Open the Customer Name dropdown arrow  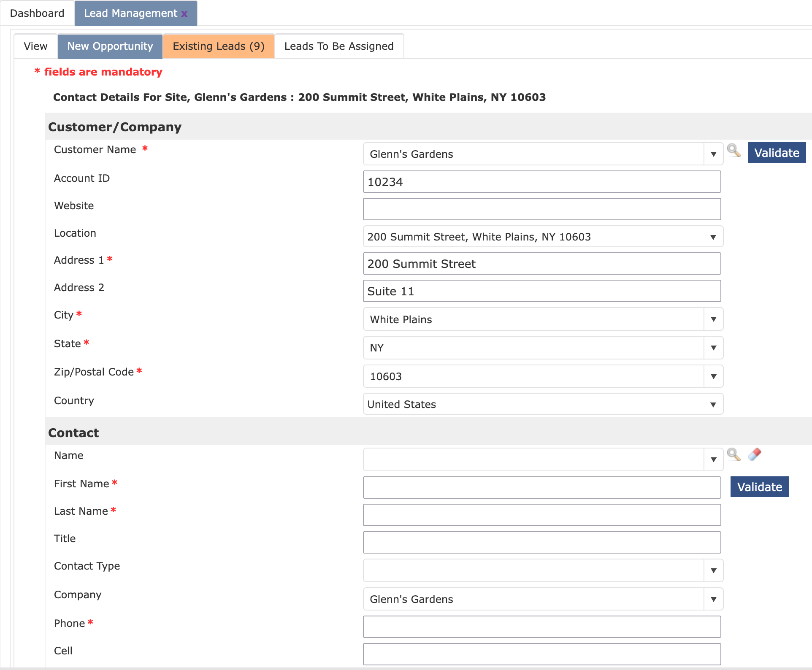[x=713, y=154]
